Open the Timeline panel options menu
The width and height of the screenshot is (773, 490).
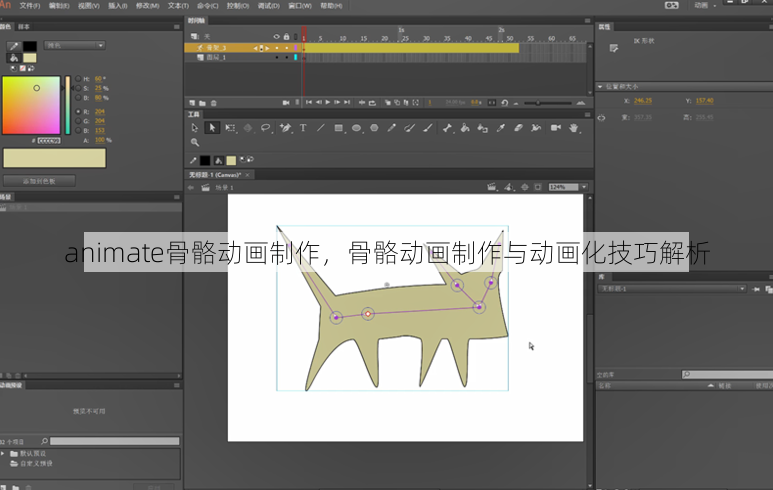pyautogui.click(x=587, y=21)
